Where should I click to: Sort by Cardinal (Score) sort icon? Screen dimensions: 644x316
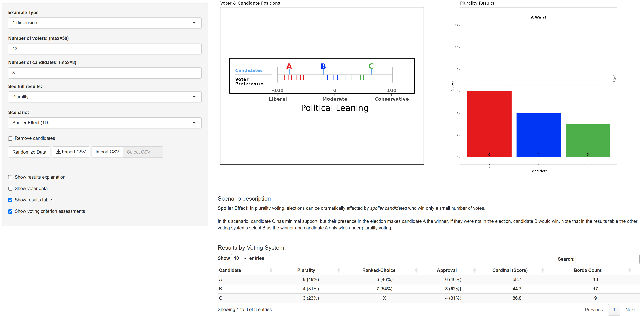coord(542,270)
